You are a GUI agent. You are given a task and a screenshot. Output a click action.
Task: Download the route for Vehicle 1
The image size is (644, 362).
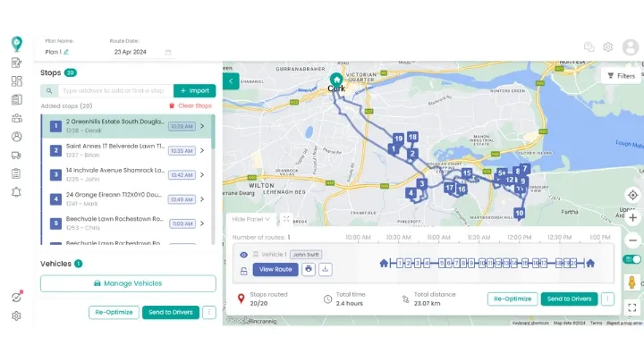(326, 269)
